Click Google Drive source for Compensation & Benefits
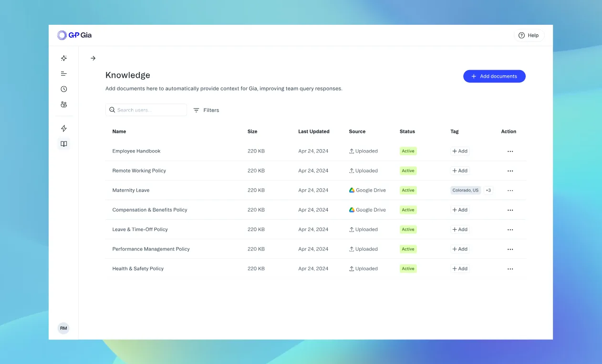The width and height of the screenshot is (602, 364). 367,210
